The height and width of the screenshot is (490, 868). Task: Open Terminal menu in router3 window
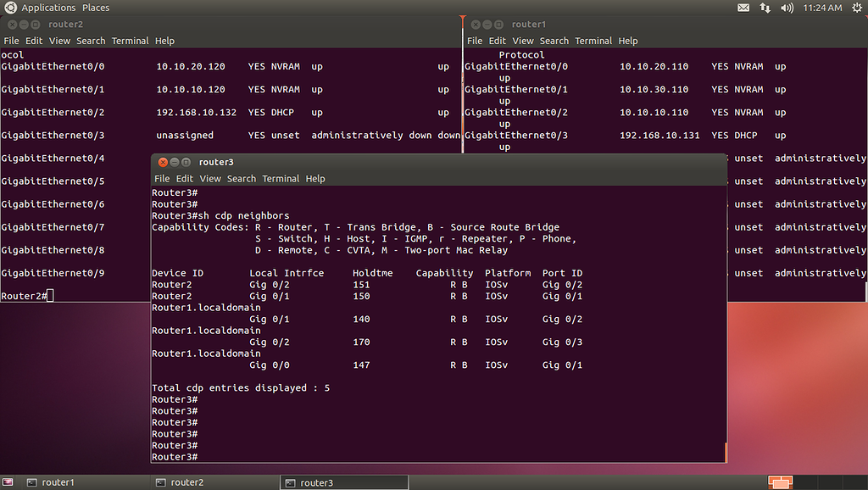pyautogui.click(x=281, y=179)
